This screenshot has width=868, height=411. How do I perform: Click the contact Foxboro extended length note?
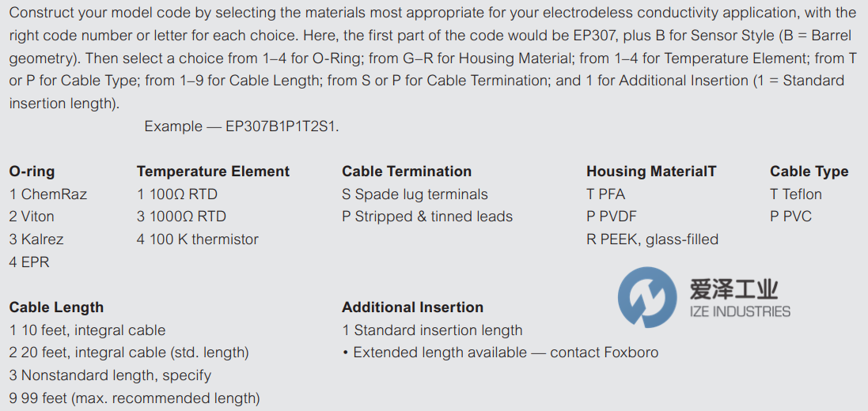coord(500,353)
